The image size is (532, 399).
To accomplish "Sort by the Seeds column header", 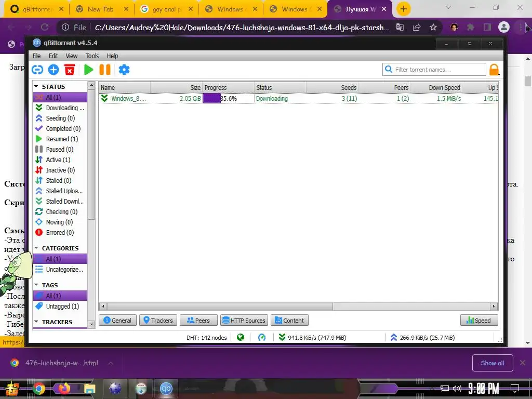I will click(332, 87).
